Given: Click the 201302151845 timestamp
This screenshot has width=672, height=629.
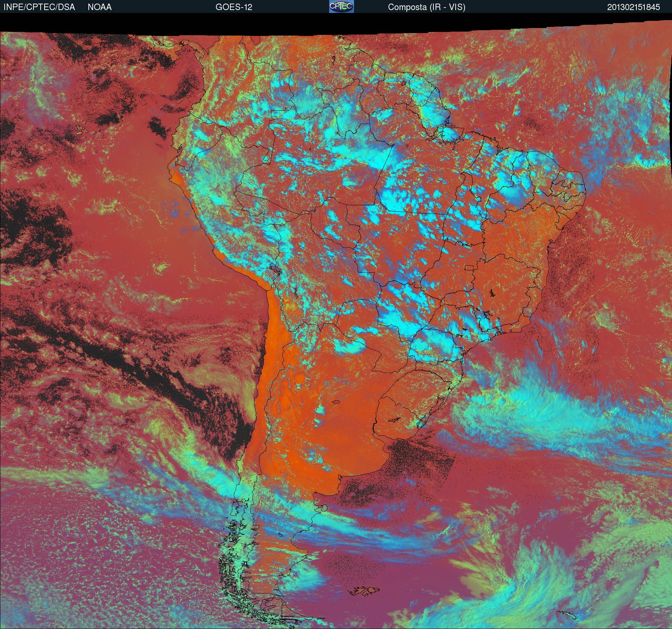Looking at the screenshot, I should coord(634,7).
